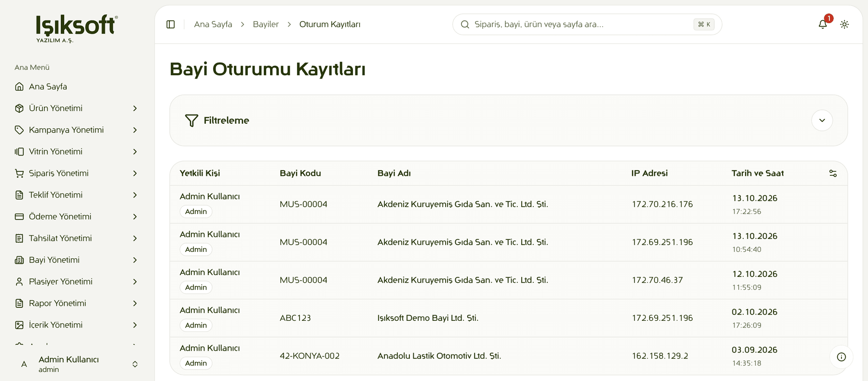Click Işıksoft Demo Bayi Ltd. Şti.
The image size is (868, 381).
point(428,318)
